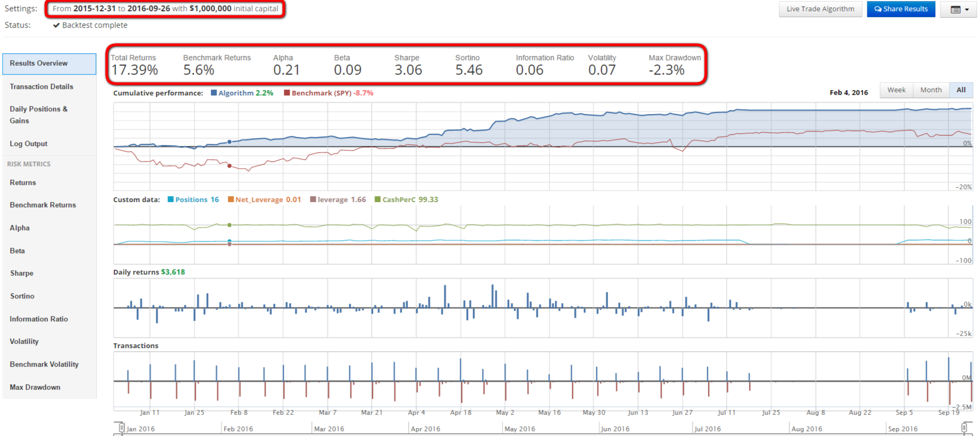This screenshot has height=436, width=980.
Task: Open the Results Overview tab
Action: pyautogui.click(x=49, y=63)
